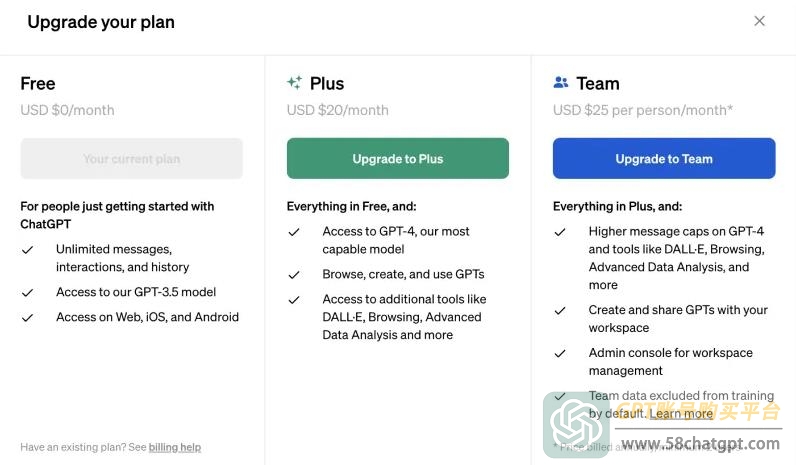The height and width of the screenshot is (465, 796).
Task: Click the disabled Your current plan button
Action: (x=131, y=158)
